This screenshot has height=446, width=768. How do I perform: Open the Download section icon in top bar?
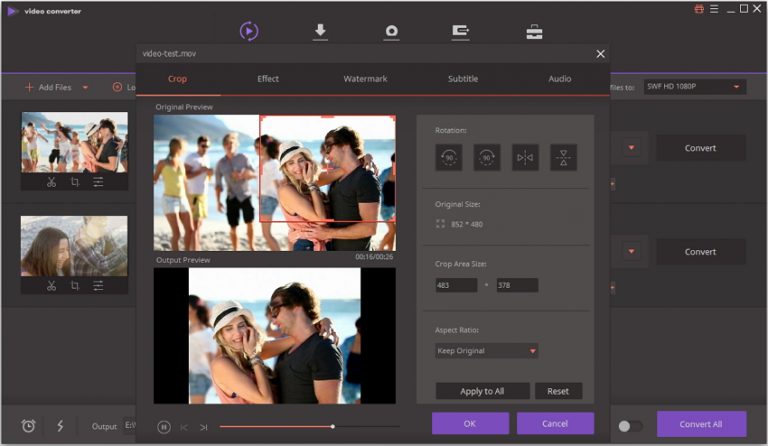(320, 31)
